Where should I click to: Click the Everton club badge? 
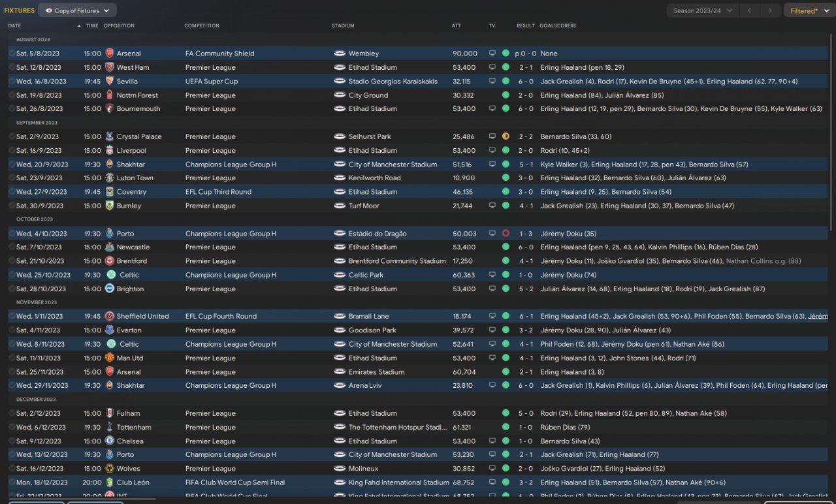pyautogui.click(x=110, y=330)
